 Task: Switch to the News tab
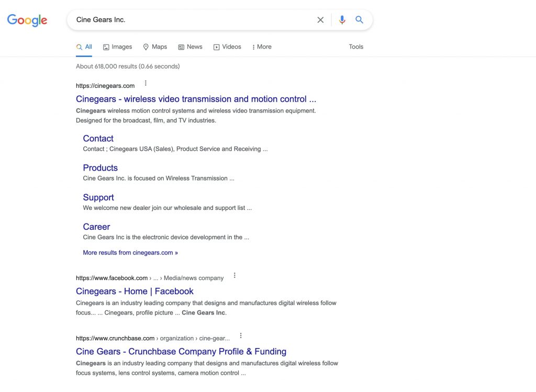191,47
